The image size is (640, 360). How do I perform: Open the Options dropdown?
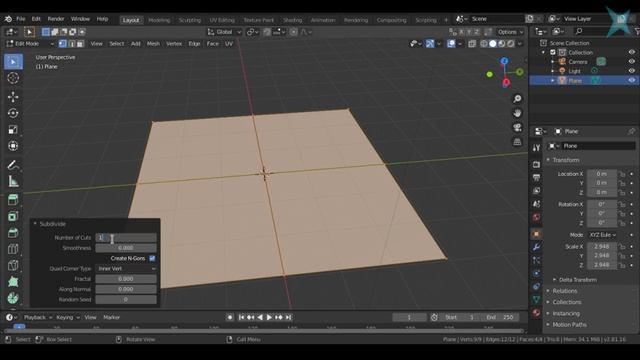point(510,32)
